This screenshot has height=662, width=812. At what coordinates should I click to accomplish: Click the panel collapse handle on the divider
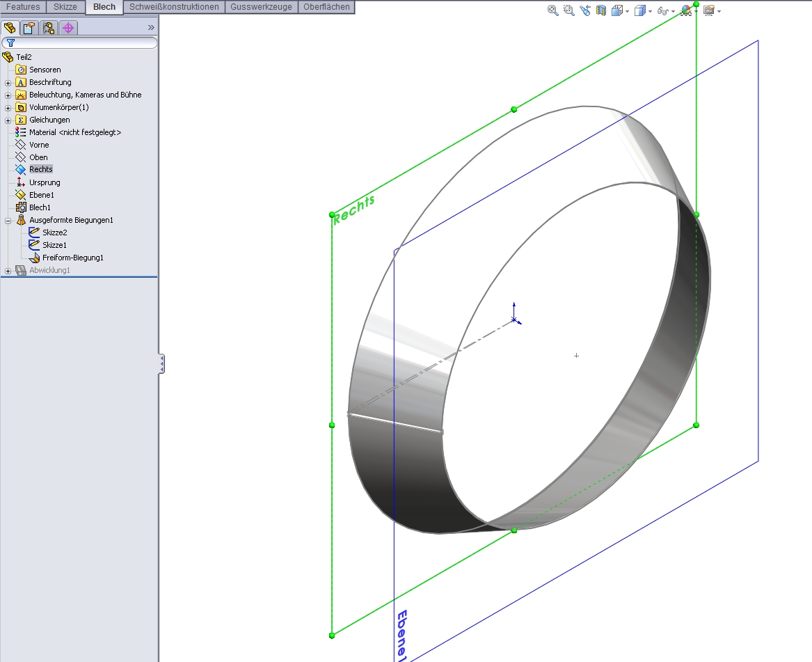161,363
